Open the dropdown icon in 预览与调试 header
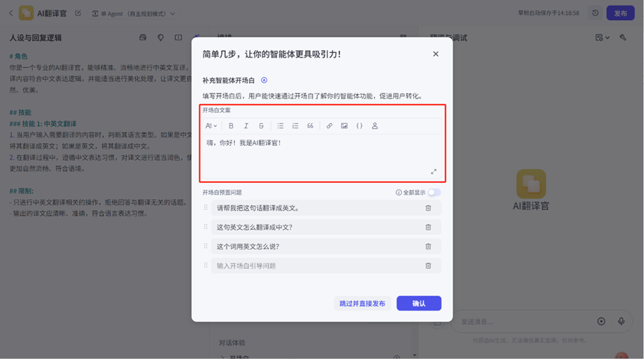This screenshot has height=359, width=644. [x=602, y=37]
